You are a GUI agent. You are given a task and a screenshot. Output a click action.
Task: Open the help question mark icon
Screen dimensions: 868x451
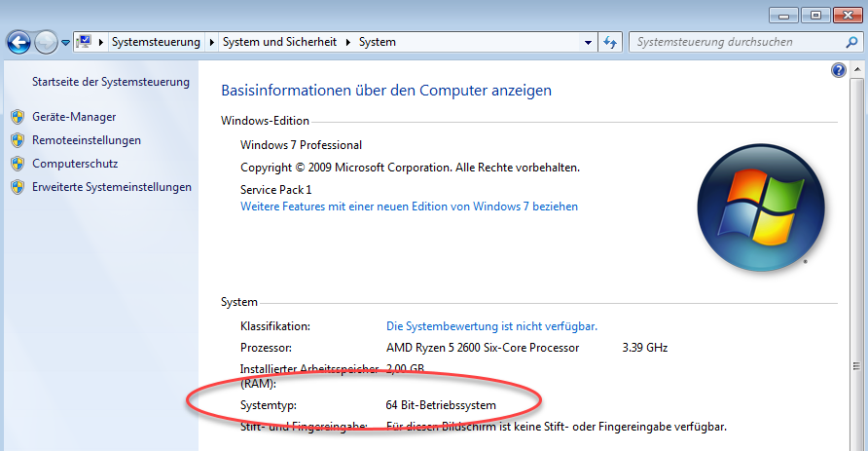(839, 71)
